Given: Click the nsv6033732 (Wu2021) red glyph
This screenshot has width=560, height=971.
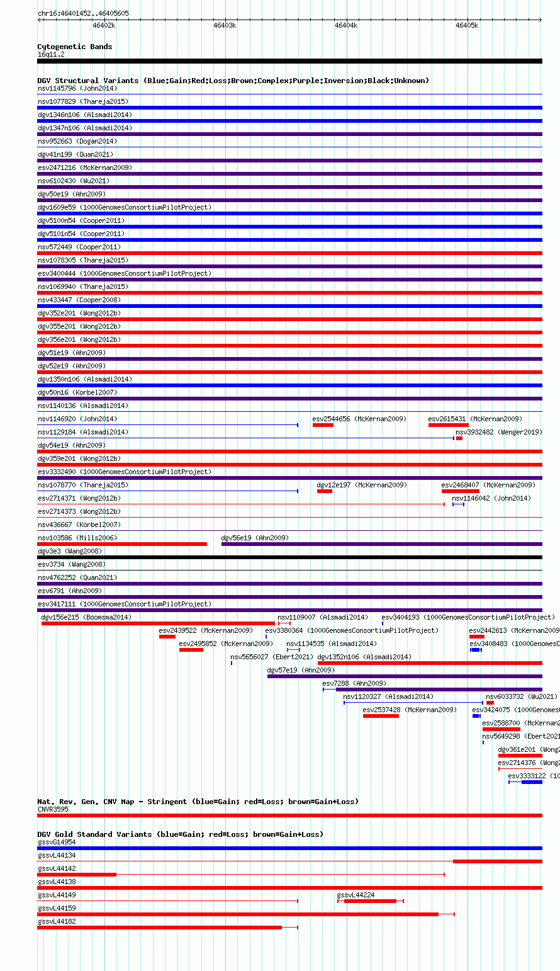Looking at the screenshot, I should click(x=490, y=703).
